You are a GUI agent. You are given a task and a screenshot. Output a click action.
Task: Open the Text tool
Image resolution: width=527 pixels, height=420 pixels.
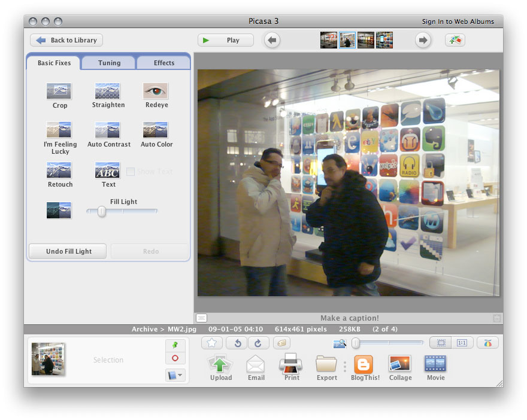pos(107,170)
